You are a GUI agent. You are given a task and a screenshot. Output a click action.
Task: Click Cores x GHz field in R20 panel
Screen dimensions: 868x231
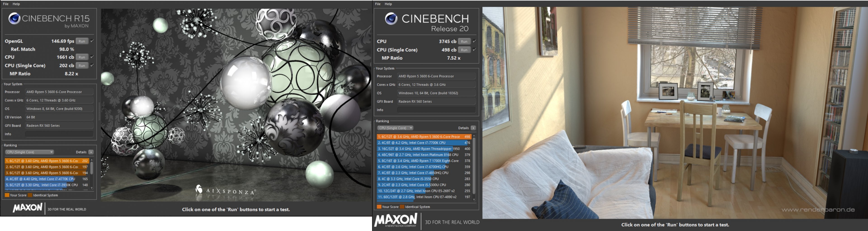pyautogui.click(x=436, y=85)
